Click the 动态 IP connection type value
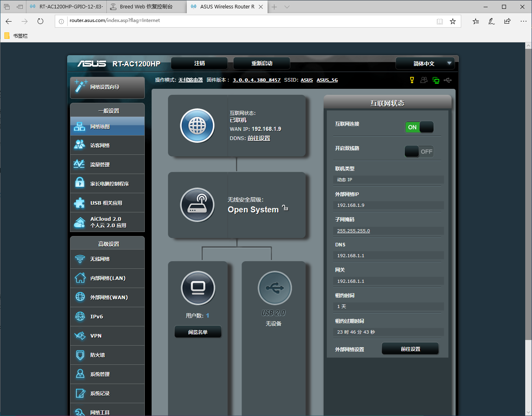This screenshot has width=532, height=416. [x=344, y=180]
